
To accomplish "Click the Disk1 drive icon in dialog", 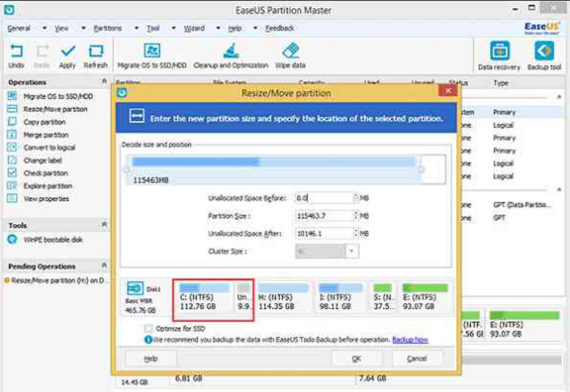I will point(135,289).
